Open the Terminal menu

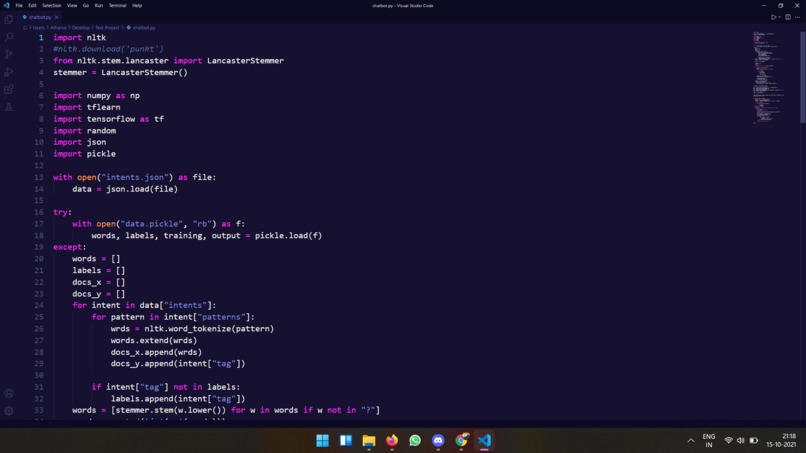(x=117, y=6)
